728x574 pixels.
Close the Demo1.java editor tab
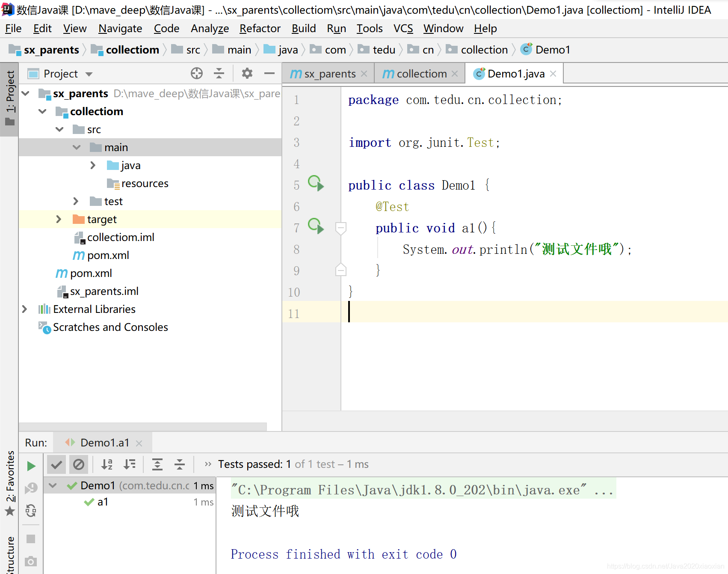click(553, 74)
